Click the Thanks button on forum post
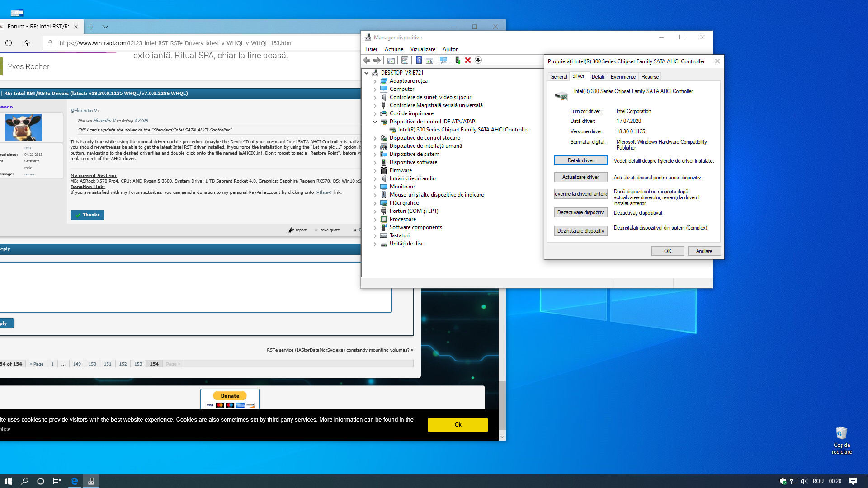This screenshot has width=868, height=488. tap(87, 215)
